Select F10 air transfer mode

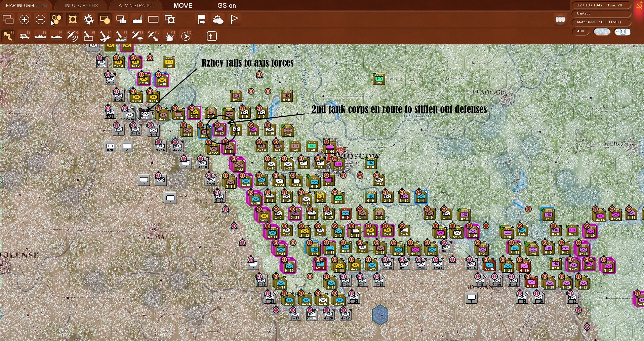pos(153,36)
